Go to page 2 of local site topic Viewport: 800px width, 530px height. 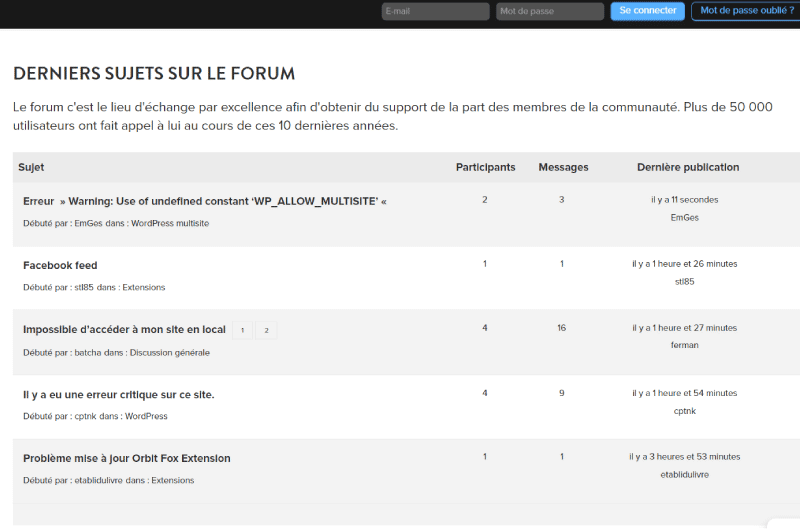[266, 330]
